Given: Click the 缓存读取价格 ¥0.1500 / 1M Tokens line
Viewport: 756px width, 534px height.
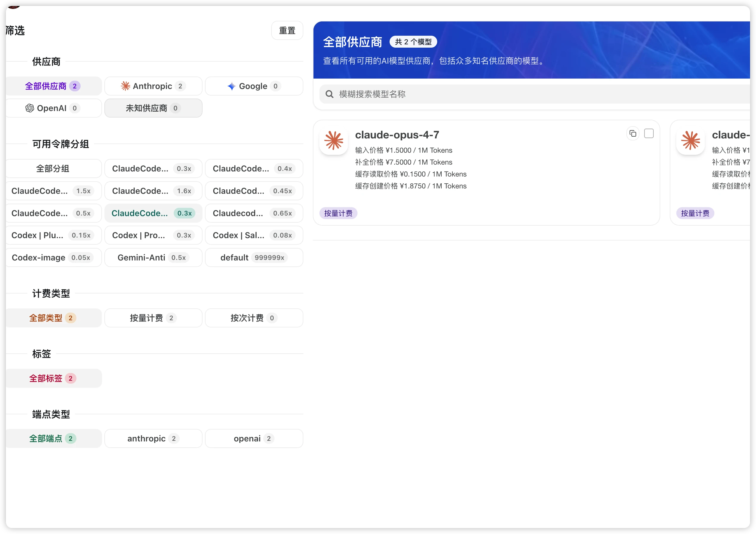Looking at the screenshot, I should pos(411,174).
